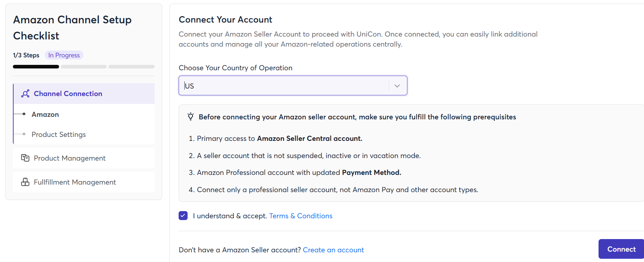
Task: Click the 'In Progress' status badge
Action: coord(64,55)
